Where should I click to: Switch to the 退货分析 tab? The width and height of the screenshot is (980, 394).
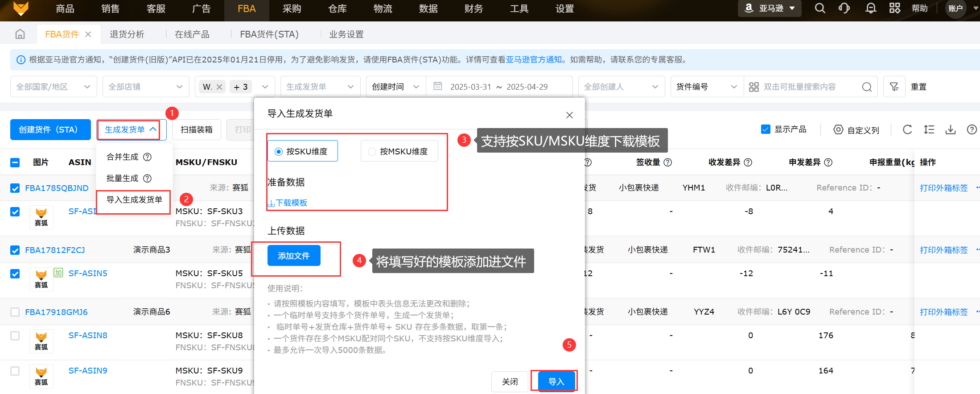point(127,34)
